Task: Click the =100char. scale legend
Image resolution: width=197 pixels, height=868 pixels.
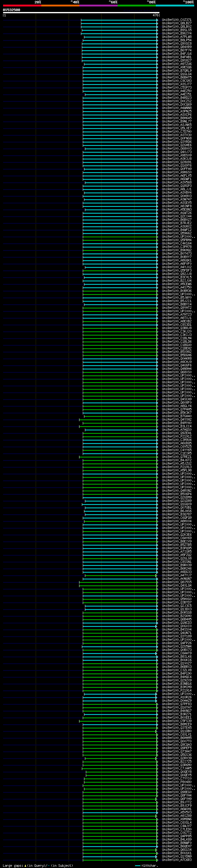Action: coord(146,866)
